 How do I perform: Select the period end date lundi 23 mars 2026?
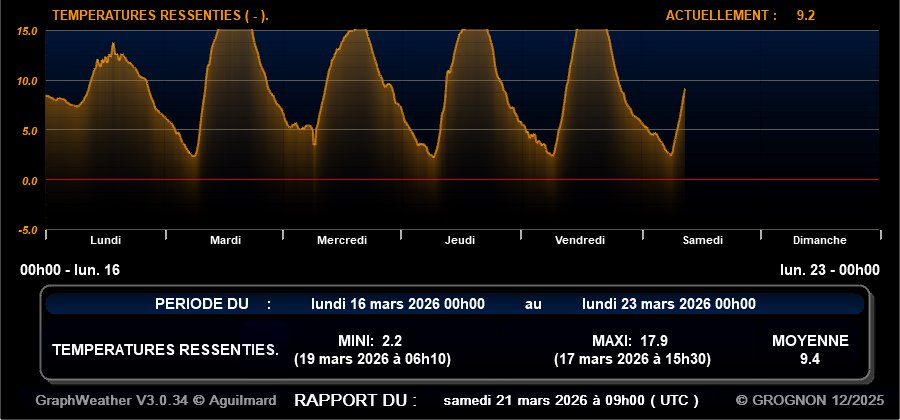(x=668, y=304)
